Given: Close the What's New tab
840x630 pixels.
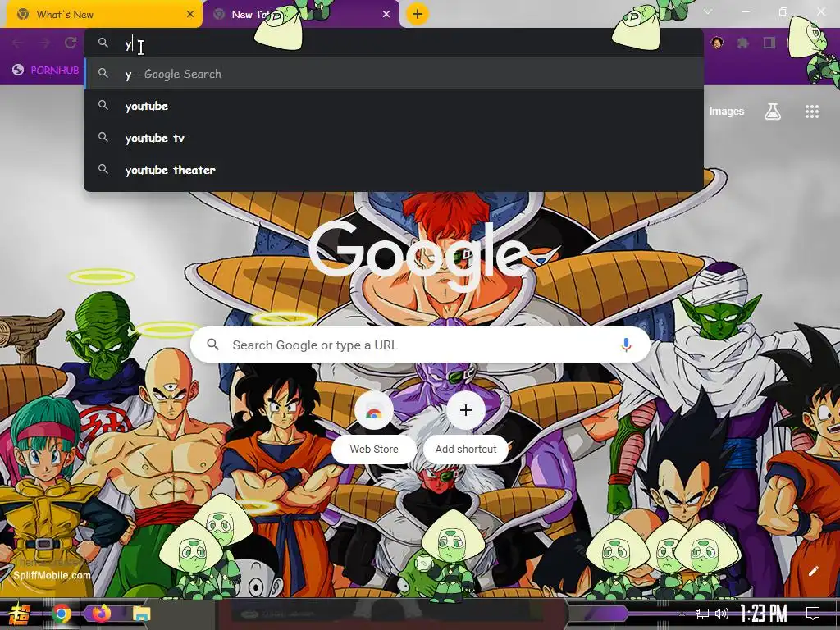Looking at the screenshot, I should tap(190, 15).
